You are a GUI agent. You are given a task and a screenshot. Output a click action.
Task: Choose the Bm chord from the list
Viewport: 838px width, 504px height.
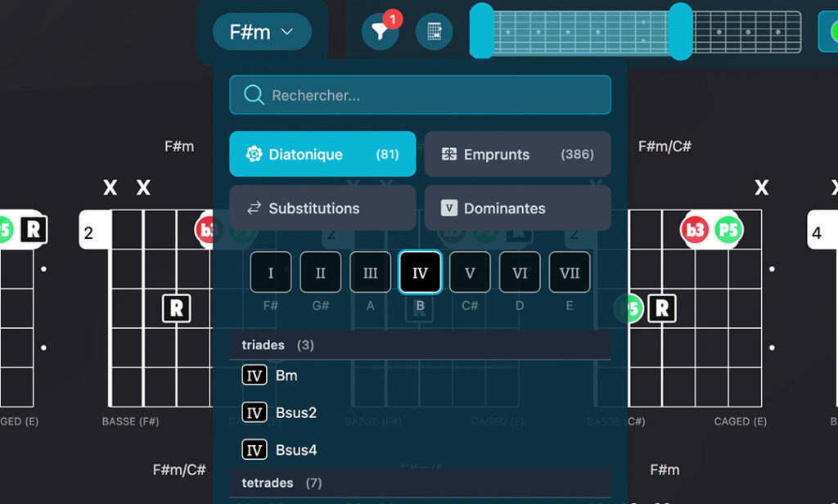click(x=286, y=376)
